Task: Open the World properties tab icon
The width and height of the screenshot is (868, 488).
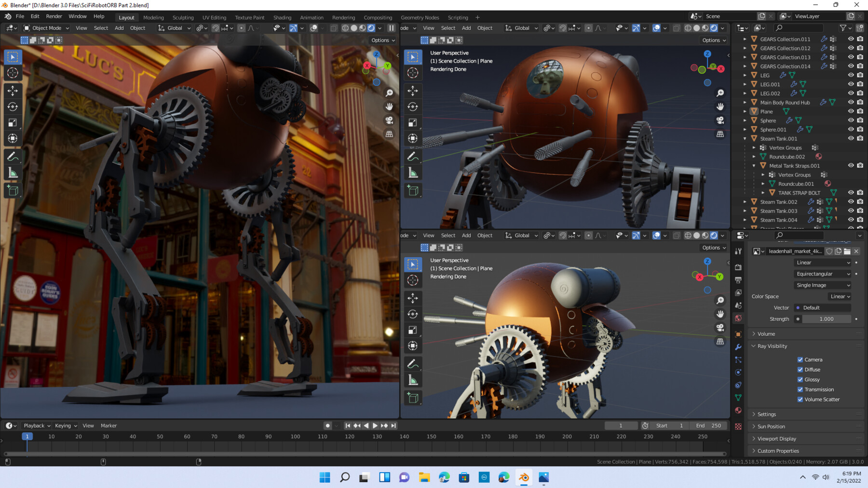Action: point(738,318)
